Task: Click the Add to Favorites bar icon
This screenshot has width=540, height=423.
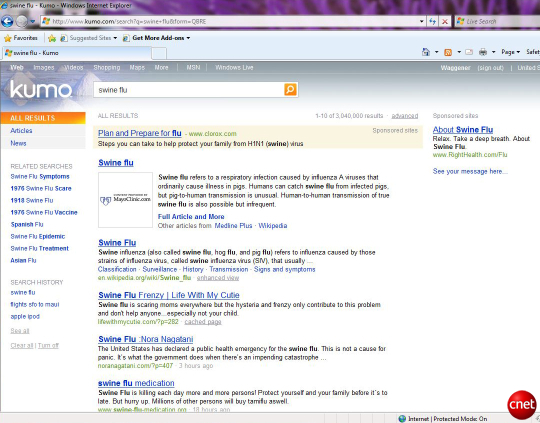Action: click(52, 38)
